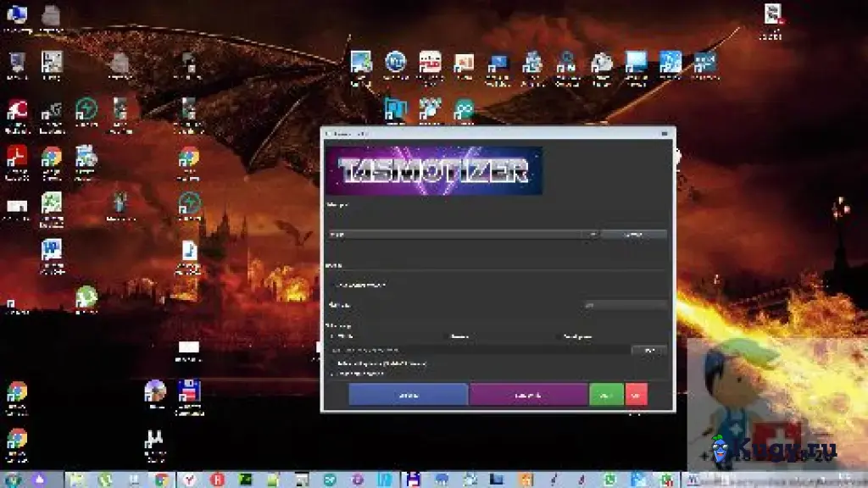This screenshot has height=488, width=868.
Task: Select the round portrait photo desktop icon
Action: 155,394
